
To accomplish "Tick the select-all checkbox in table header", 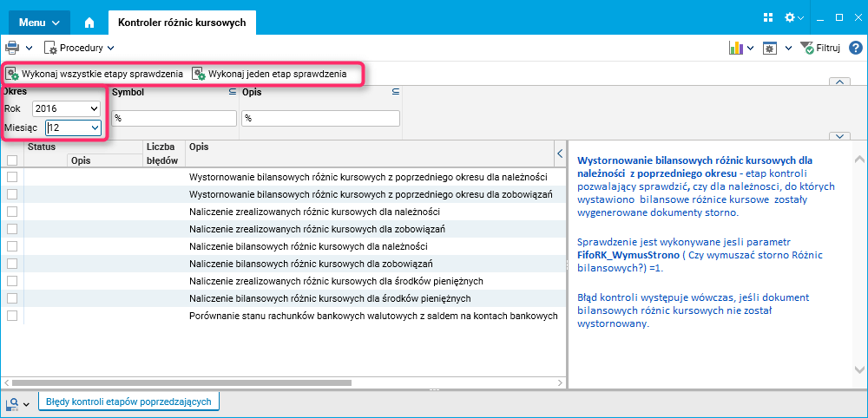I will [12, 160].
